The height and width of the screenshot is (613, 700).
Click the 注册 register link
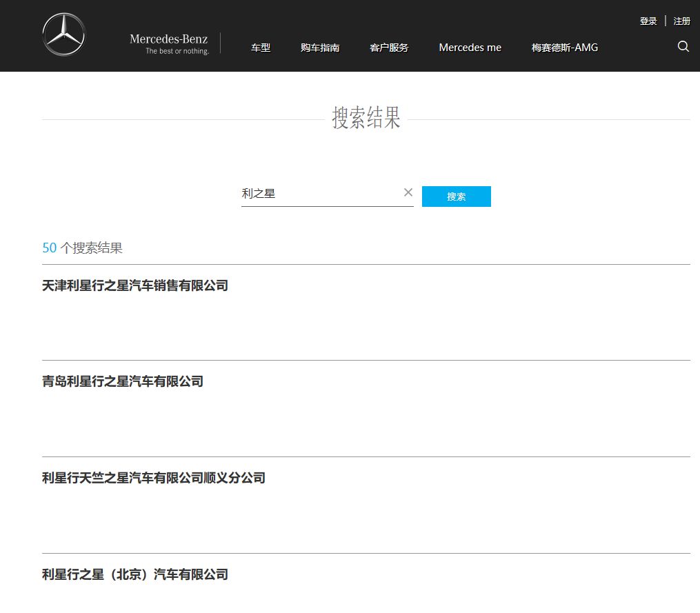click(x=681, y=21)
